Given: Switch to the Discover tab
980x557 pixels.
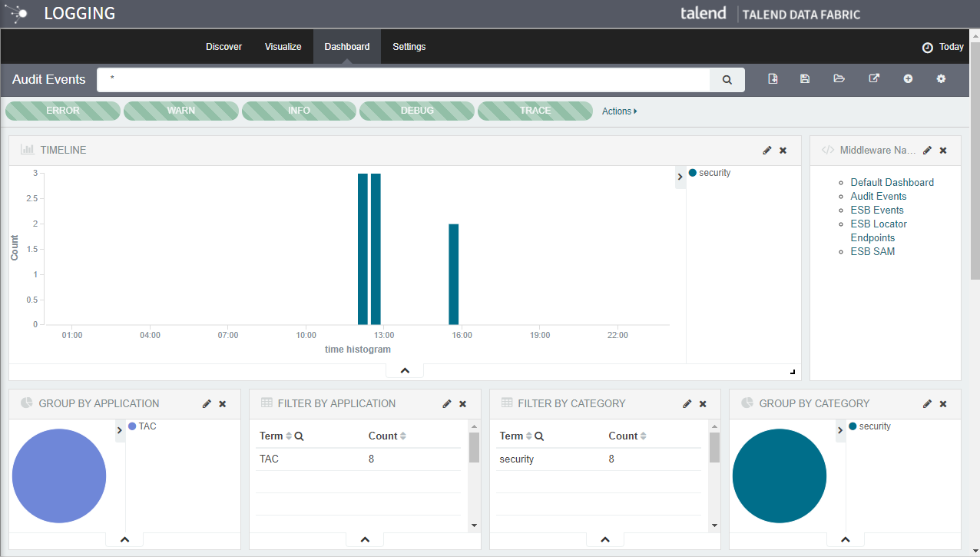Looking at the screenshot, I should tap(223, 47).
